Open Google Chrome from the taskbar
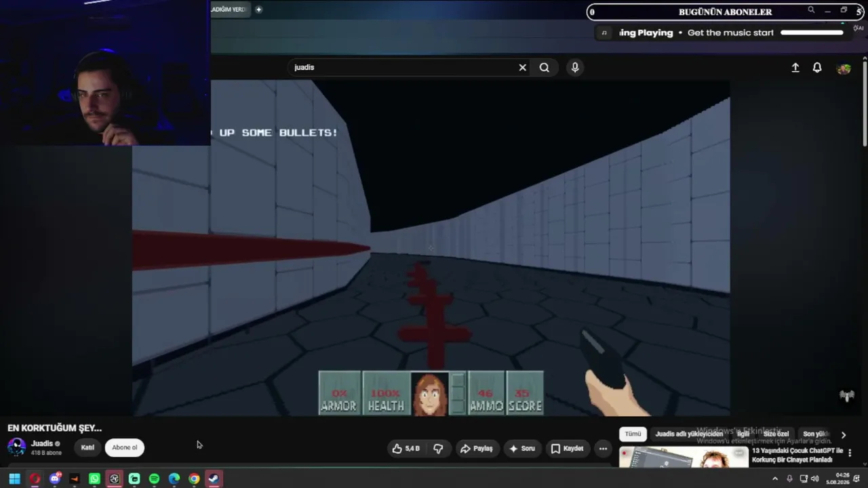This screenshot has width=868, height=488. pyautogui.click(x=194, y=479)
